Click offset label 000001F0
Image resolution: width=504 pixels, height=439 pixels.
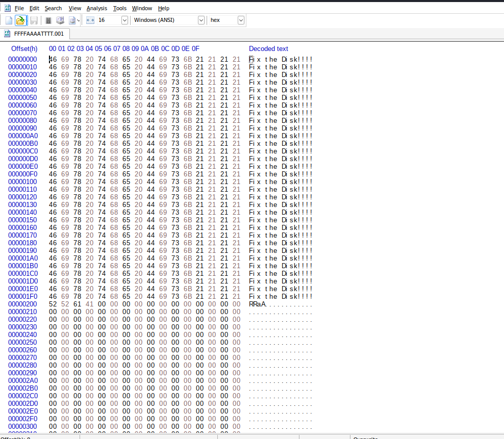(x=22, y=297)
